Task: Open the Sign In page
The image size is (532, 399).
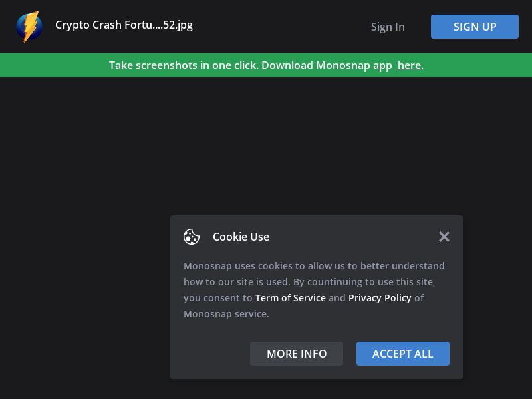Action: pyautogui.click(x=388, y=27)
